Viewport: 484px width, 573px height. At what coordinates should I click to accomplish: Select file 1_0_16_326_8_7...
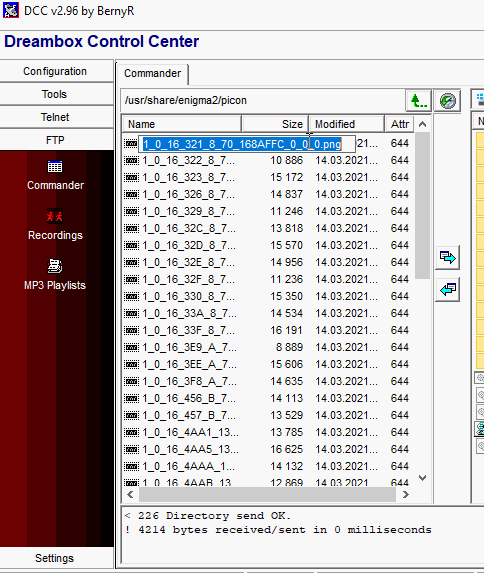(189, 194)
